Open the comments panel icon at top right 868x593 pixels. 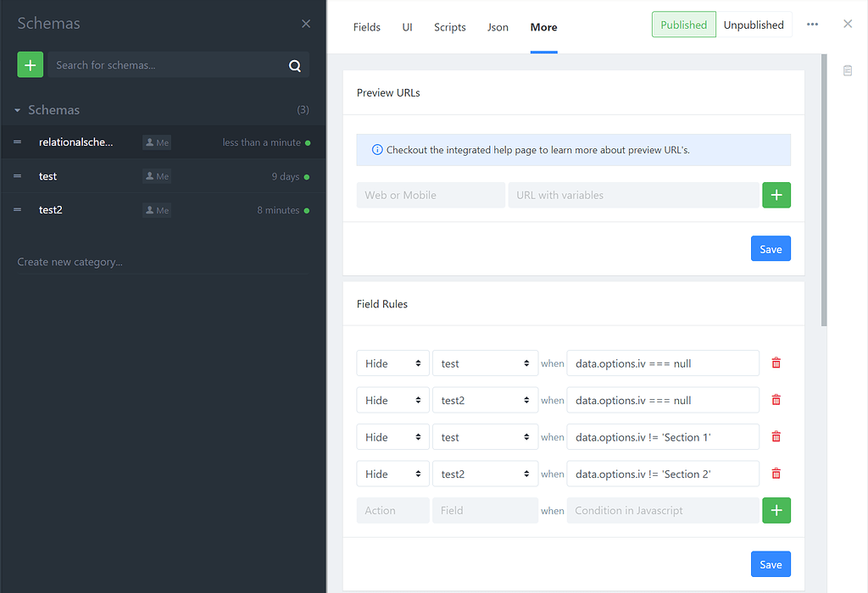[x=847, y=70]
